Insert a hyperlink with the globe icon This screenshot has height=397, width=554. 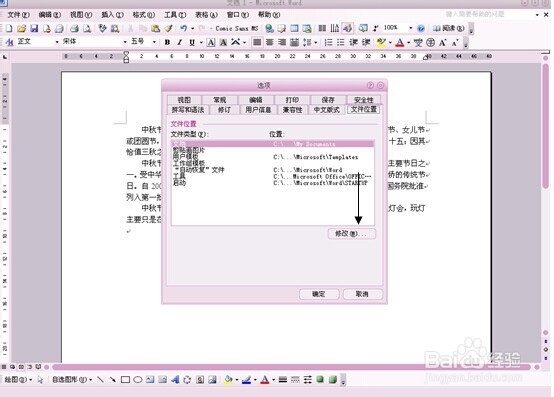pyautogui.click(x=270, y=28)
